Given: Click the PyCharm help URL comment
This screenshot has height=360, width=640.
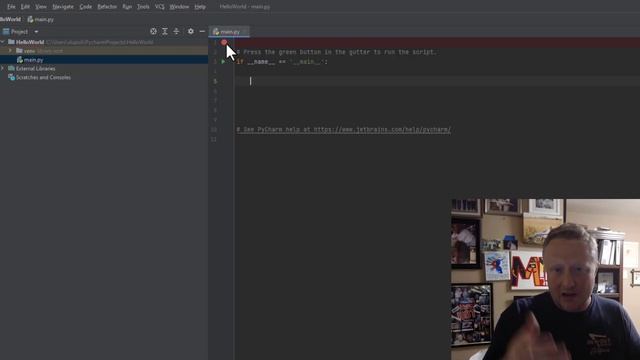Looking at the screenshot, I should pyautogui.click(x=344, y=130).
